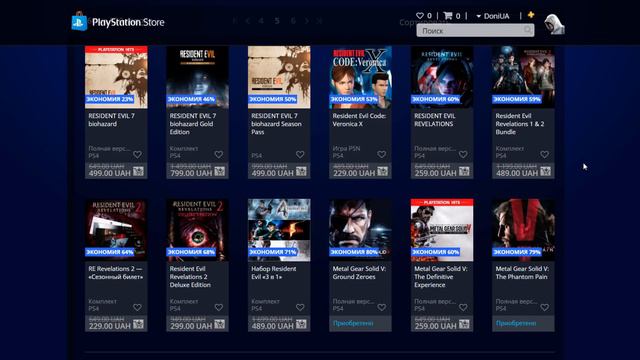Focus the Поиск search field
640x360 pixels.
click(x=475, y=30)
